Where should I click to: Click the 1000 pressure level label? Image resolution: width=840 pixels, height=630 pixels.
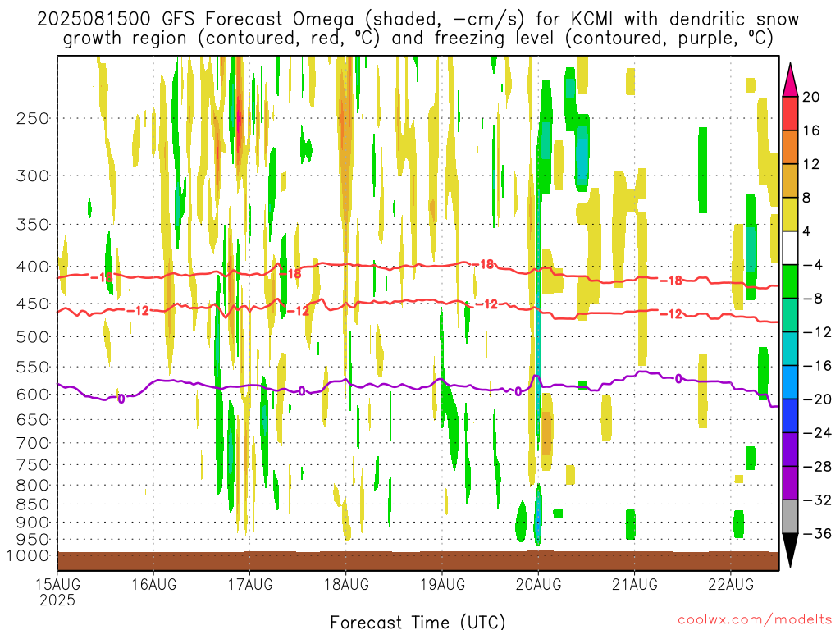point(28,555)
